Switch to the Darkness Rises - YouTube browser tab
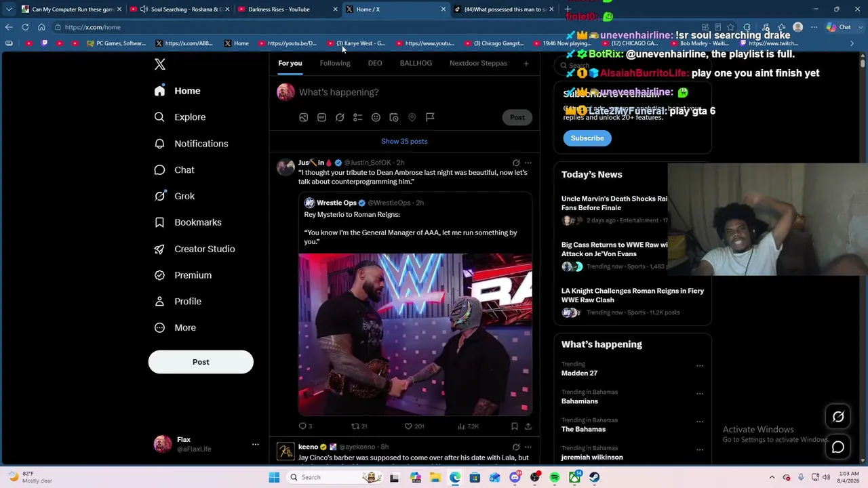Image resolution: width=868 pixels, height=488 pixels. pos(288,9)
